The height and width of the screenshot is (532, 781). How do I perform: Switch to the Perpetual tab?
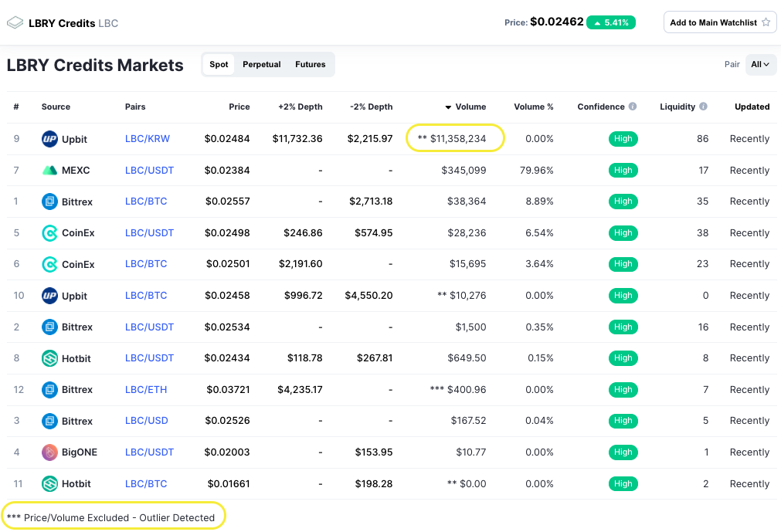point(262,64)
